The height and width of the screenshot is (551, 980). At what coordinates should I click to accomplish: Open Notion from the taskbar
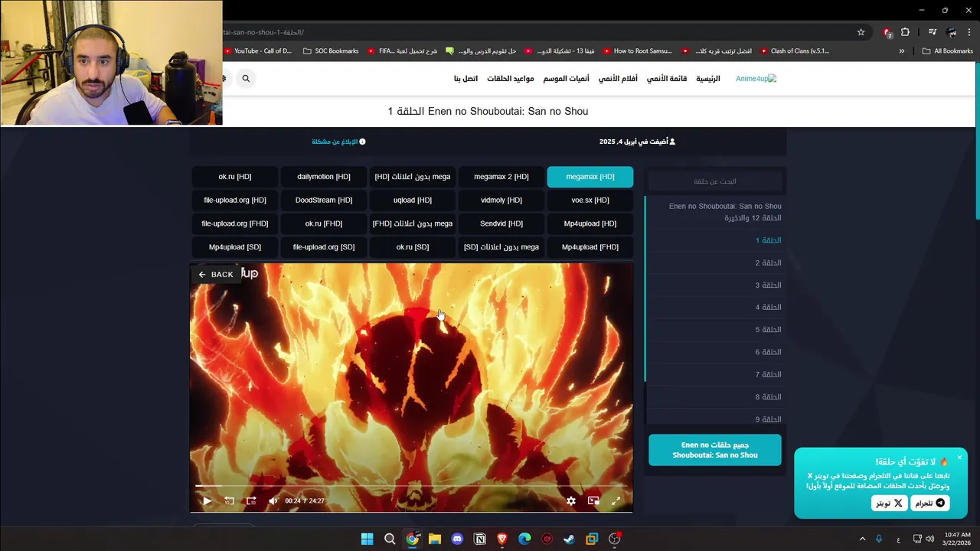pyautogui.click(x=480, y=539)
